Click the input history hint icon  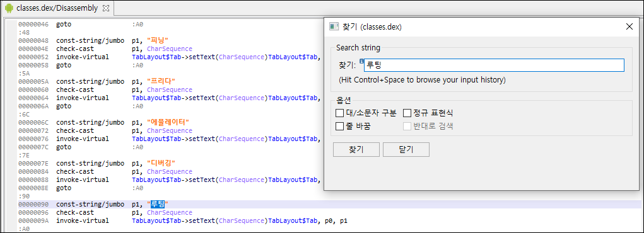(361, 61)
